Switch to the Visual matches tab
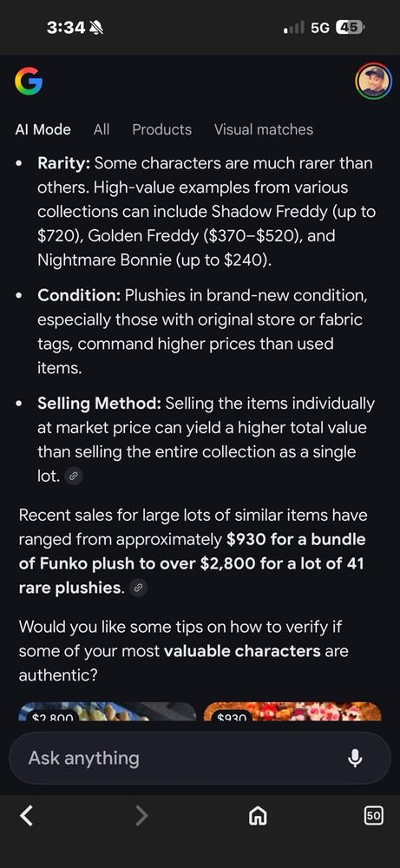This screenshot has width=400, height=868. click(x=264, y=129)
